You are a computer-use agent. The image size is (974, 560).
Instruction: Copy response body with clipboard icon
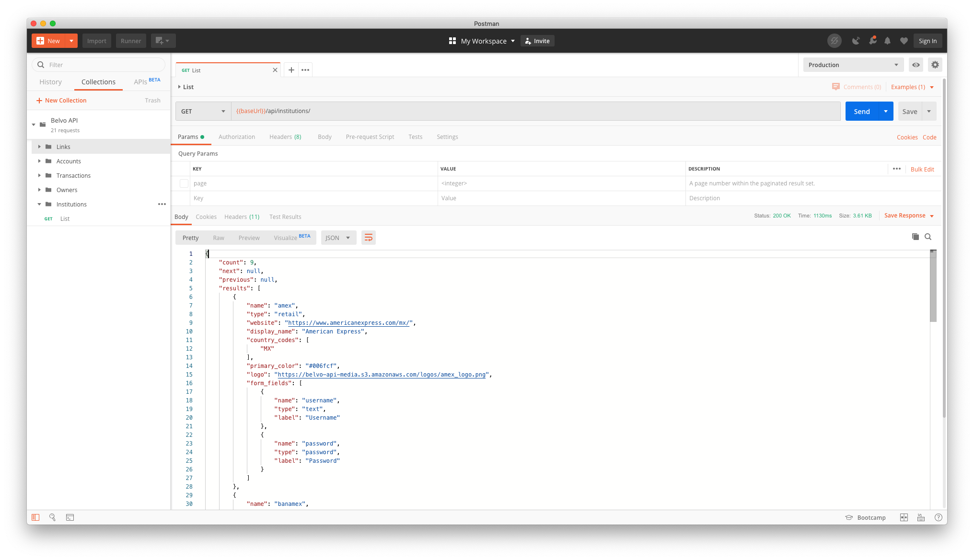pos(915,237)
